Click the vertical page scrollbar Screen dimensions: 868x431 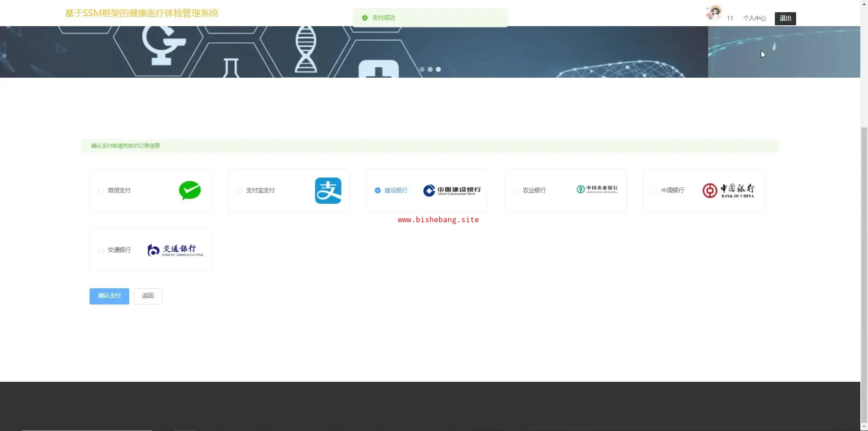[x=864, y=276]
